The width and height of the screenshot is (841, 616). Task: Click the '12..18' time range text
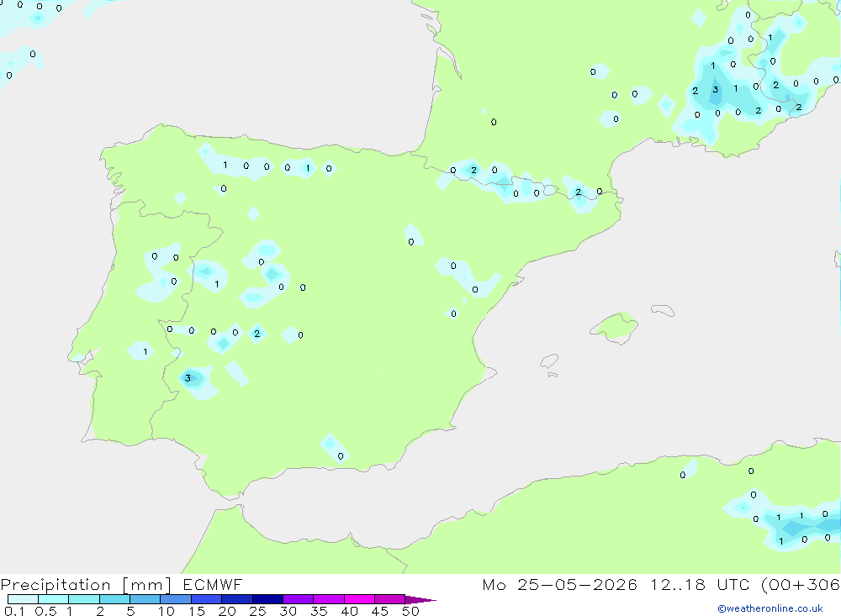[678, 584]
